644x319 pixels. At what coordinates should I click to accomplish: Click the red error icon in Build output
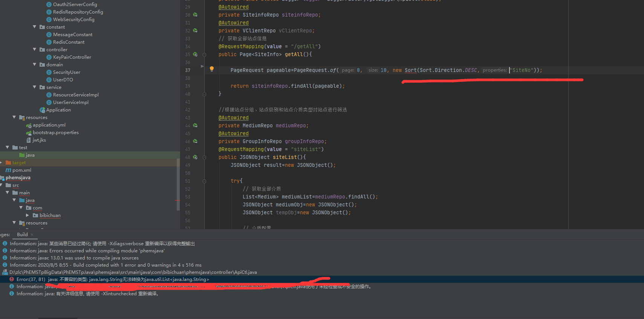tap(12, 279)
